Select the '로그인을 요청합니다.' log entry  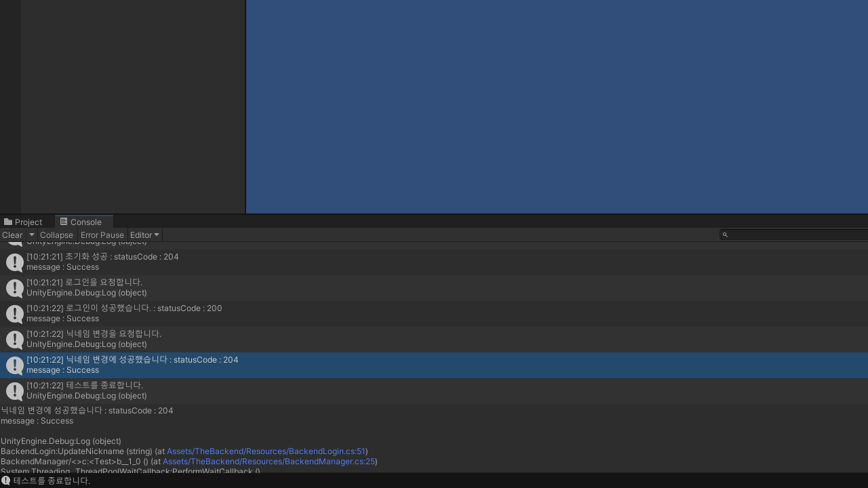[x=434, y=288]
